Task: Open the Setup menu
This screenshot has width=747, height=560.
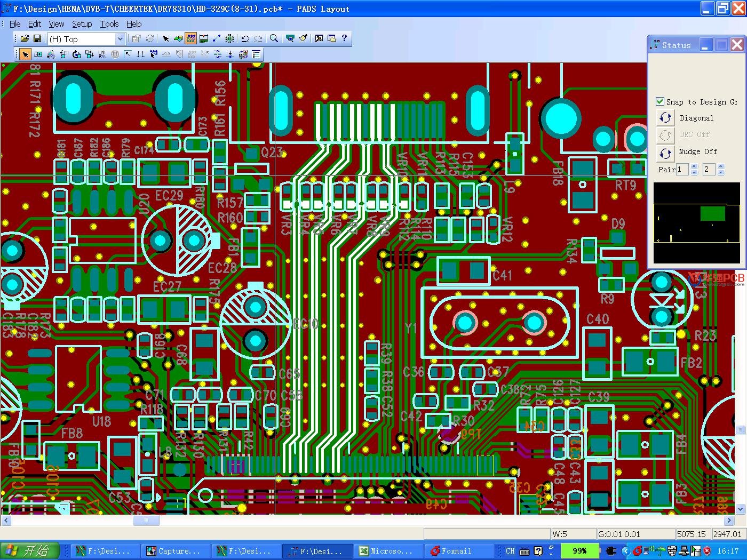Action: [x=82, y=24]
